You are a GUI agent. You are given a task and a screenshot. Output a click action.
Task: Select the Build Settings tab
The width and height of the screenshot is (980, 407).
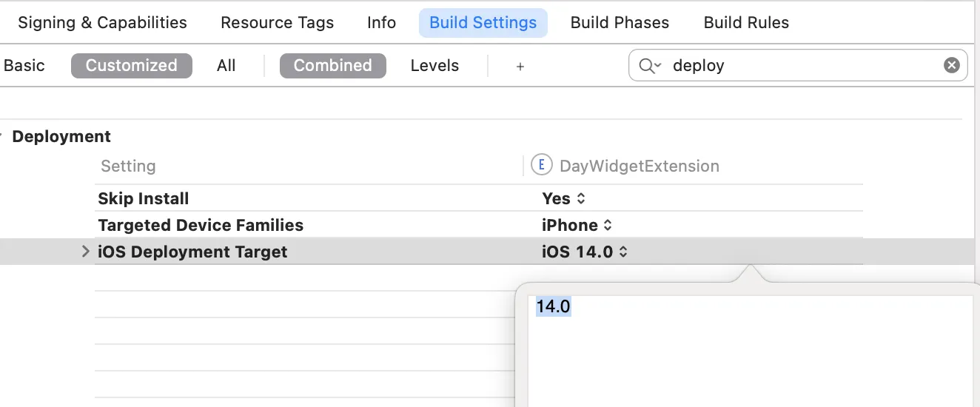pos(483,23)
